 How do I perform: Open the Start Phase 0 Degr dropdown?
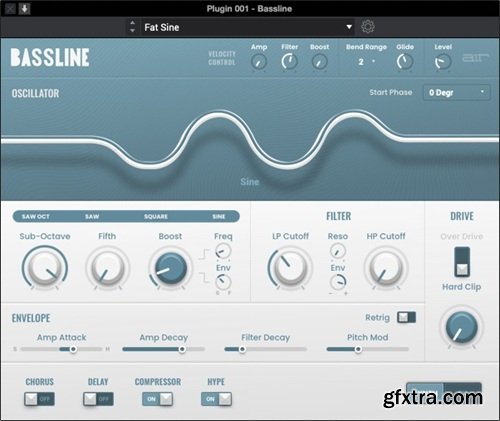(456, 92)
